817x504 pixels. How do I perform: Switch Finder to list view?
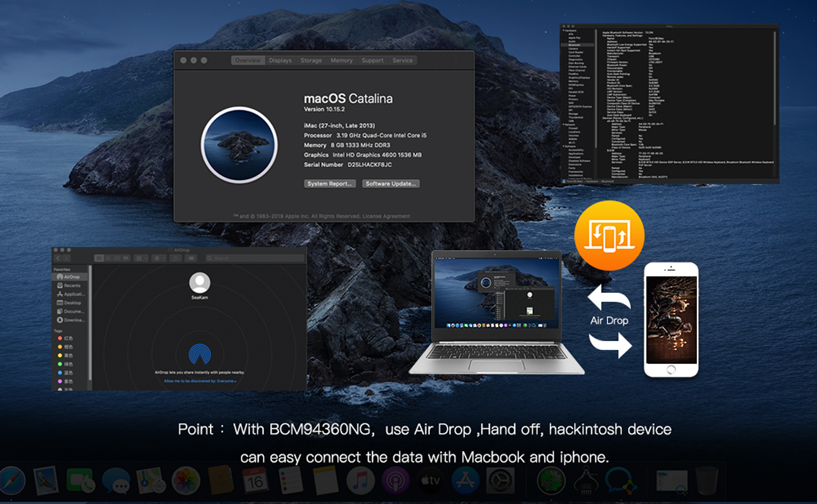pos(108,258)
